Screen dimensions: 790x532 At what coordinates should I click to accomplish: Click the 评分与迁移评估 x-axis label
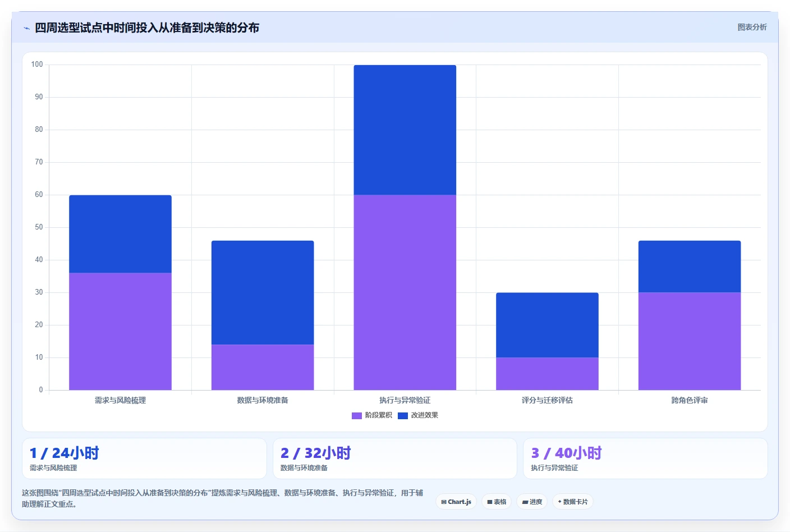pyautogui.click(x=547, y=400)
